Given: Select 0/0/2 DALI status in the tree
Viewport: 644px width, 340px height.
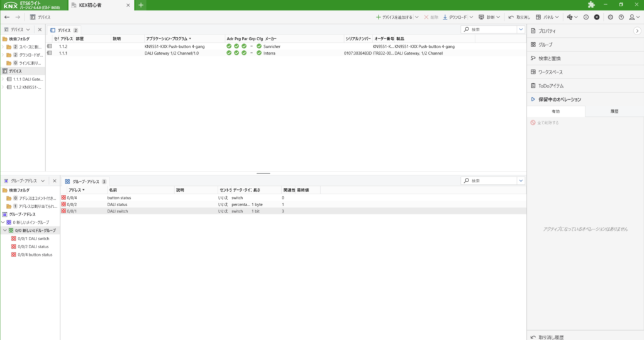Looking at the screenshot, I should coord(35,246).
